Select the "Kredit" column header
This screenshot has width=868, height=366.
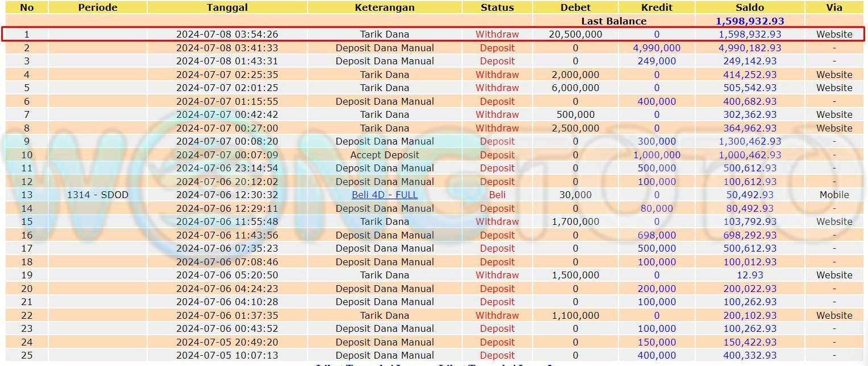[657, 7]
